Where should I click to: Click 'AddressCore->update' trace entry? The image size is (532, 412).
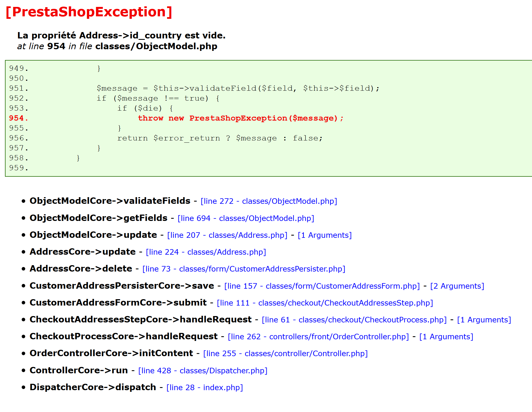(x=83, y=252)
